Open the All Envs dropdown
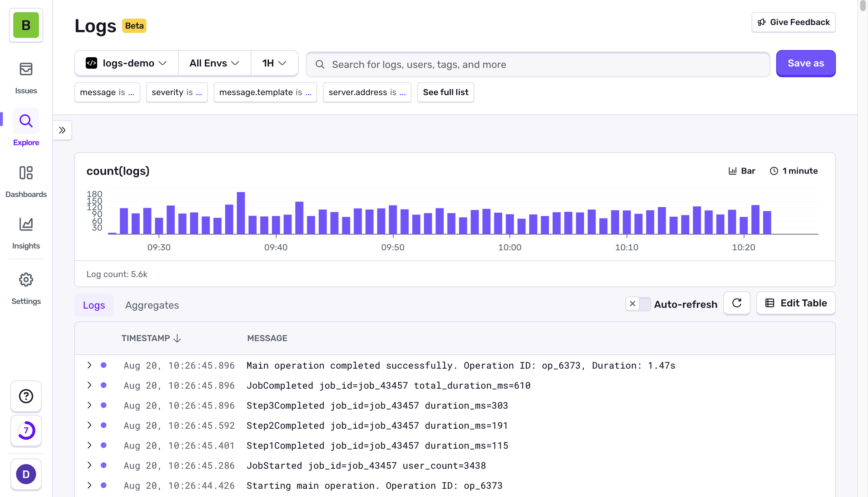Image resolution: width=868 pixels, height=497 pixels. (x=214, y=63)
